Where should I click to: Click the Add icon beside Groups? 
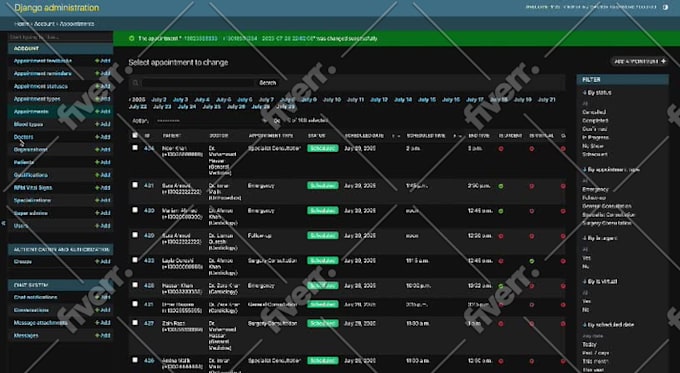click(x=103, y=262)
